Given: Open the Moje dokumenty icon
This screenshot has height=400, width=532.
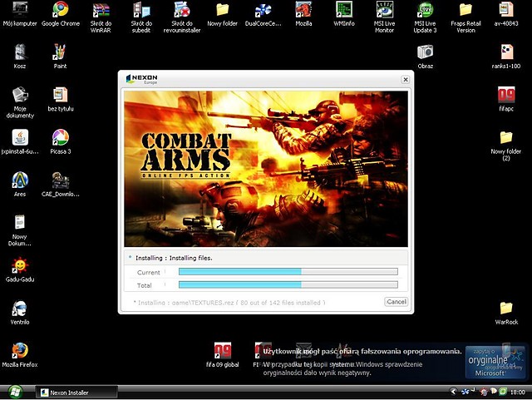Looking at the screenshot, I should pyautogui.click(x=20, y=102).
